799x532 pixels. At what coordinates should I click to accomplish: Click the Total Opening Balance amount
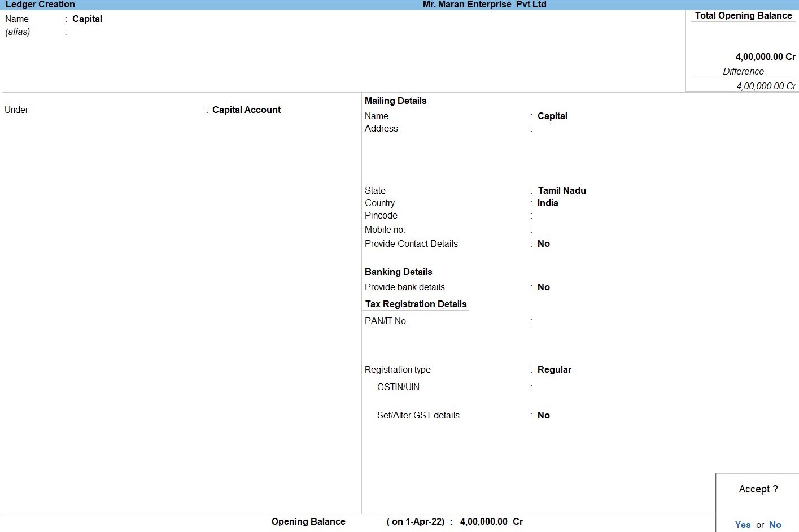765,56
